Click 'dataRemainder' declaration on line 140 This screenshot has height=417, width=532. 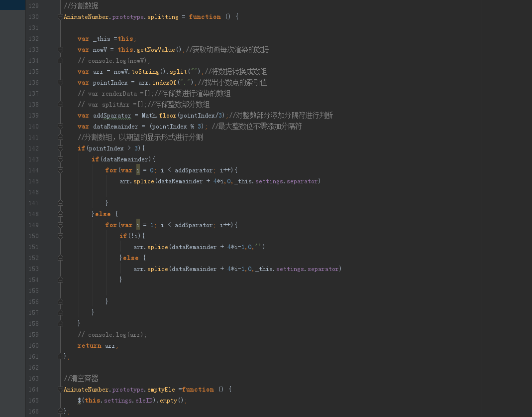tap(115, 127)
